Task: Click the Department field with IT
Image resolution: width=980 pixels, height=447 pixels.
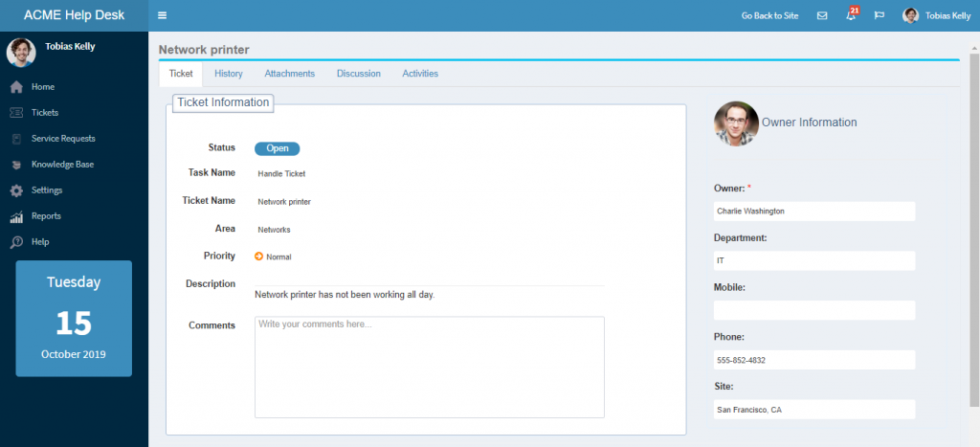Action: click(x=814, y=260)
